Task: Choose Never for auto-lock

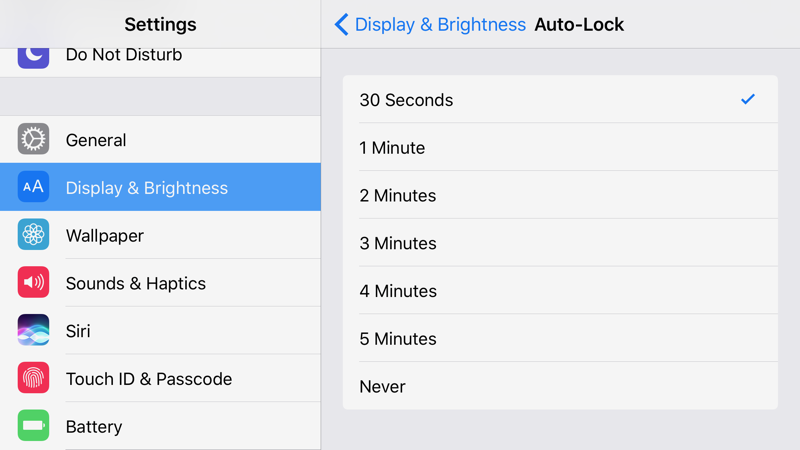Action: 559,387
